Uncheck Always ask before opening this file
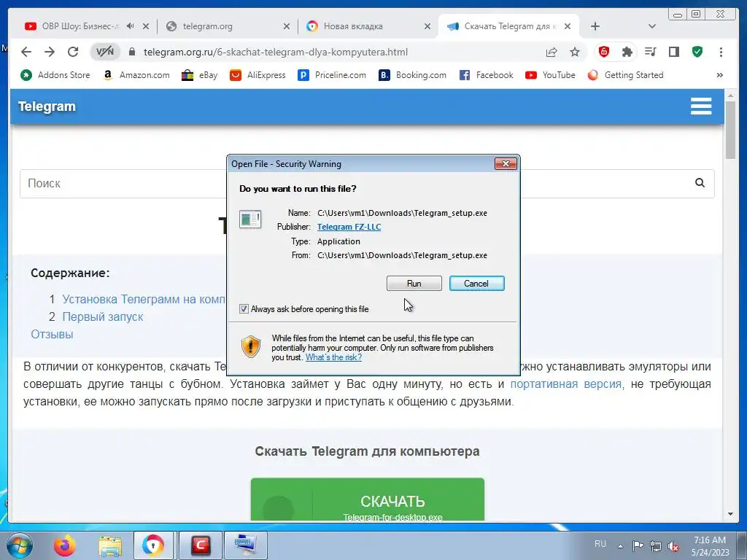The height and width of the screenshot is (560, 747). 244,309
